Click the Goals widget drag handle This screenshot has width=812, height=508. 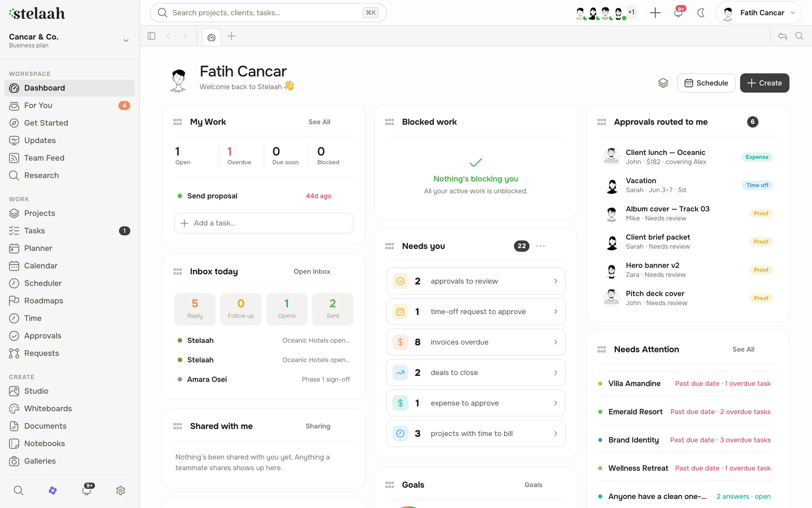click(389, 485)
